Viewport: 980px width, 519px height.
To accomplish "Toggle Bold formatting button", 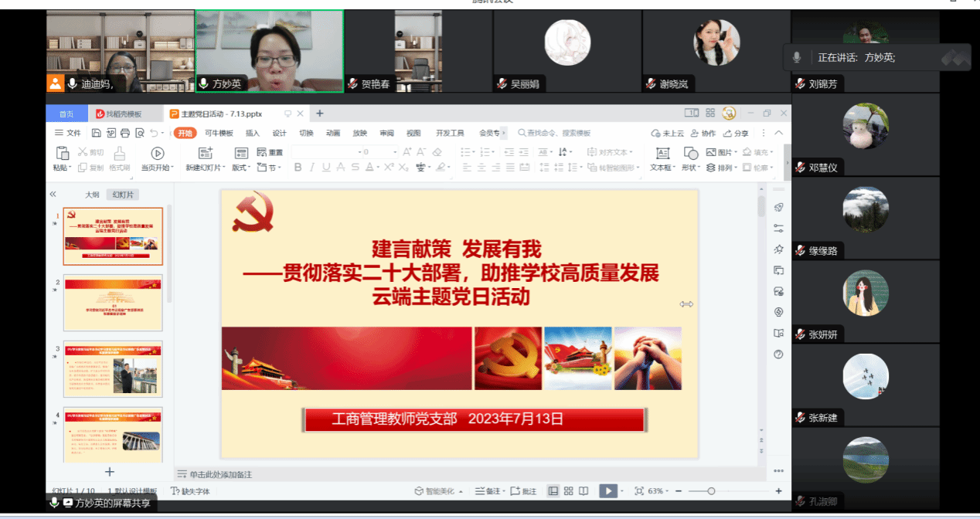I will pos(298,168).
